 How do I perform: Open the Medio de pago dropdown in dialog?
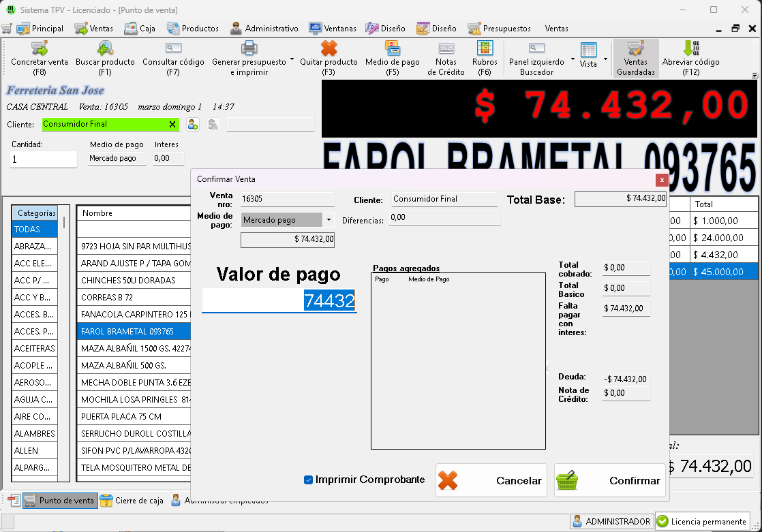pyautogui.click(x=328, y=220)
